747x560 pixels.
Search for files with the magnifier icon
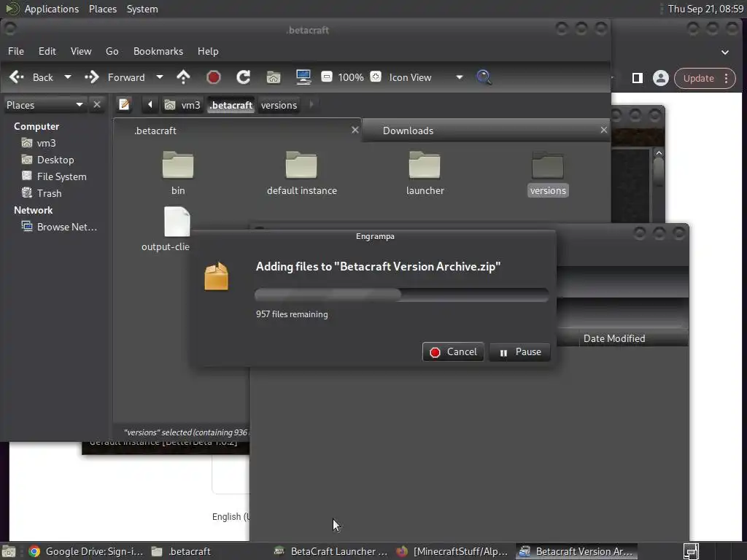click(x=484, y=77)
